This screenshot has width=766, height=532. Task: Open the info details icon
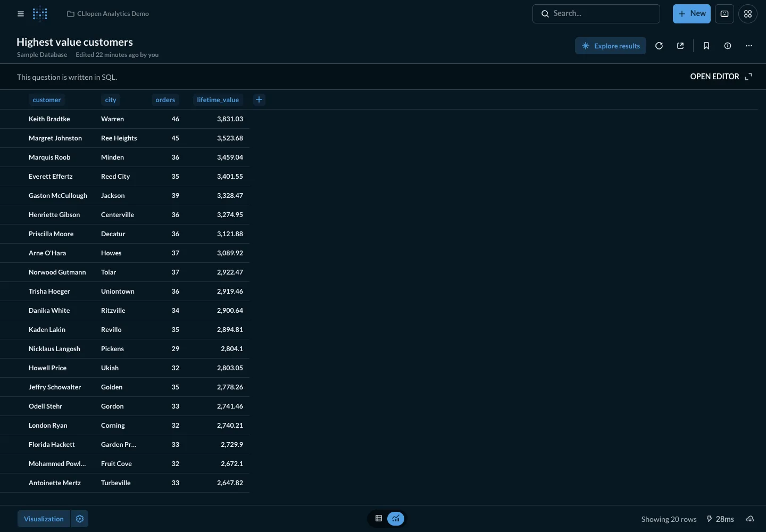(728, 46)
